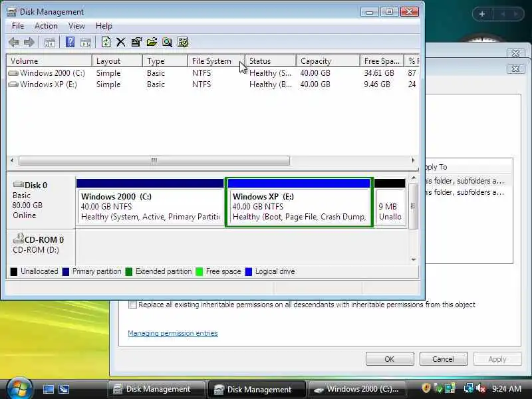Open the File menu
Viewport: 532px width, 399px height.
(18, 26)
